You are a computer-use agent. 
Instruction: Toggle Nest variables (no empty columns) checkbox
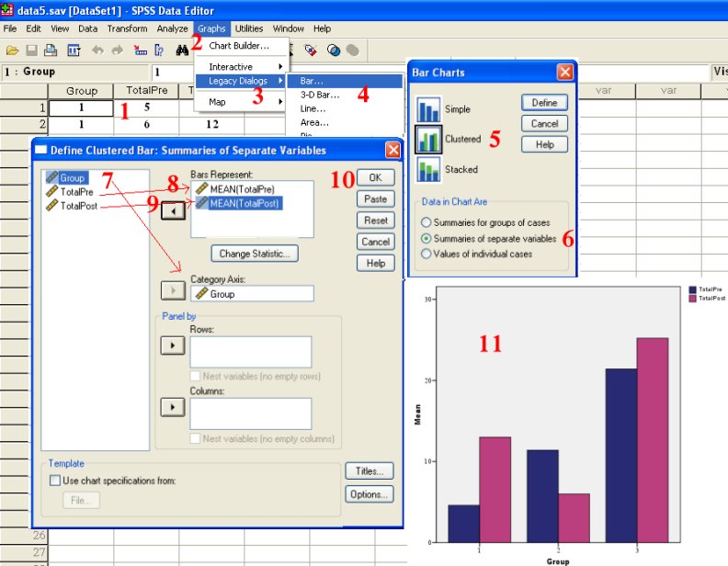(x=196, y=438)
